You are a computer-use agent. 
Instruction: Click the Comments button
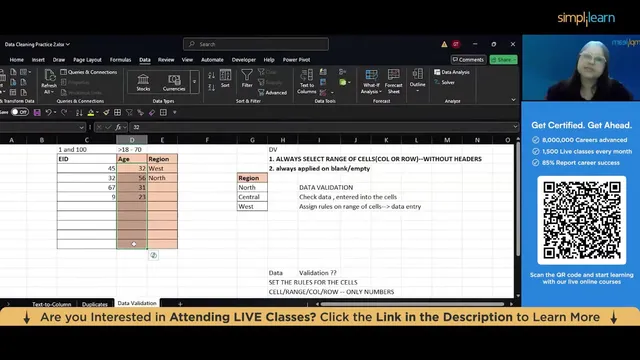coord(468,60)
